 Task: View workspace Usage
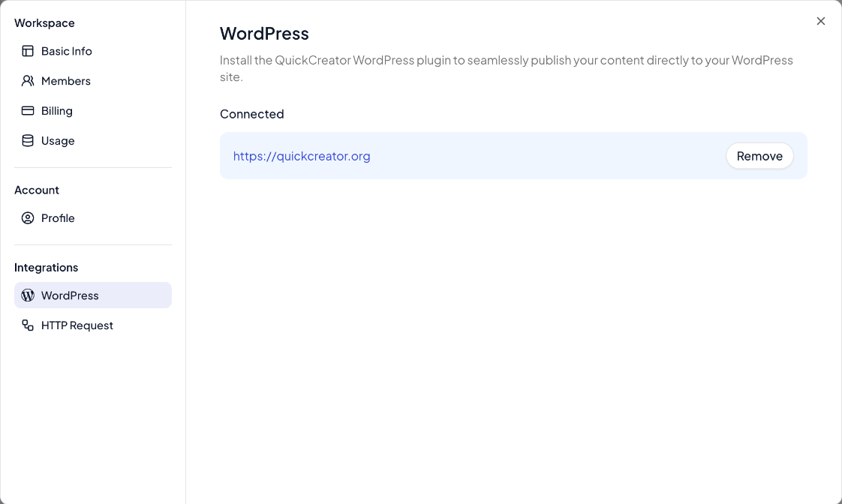click(x=93, y=141)
